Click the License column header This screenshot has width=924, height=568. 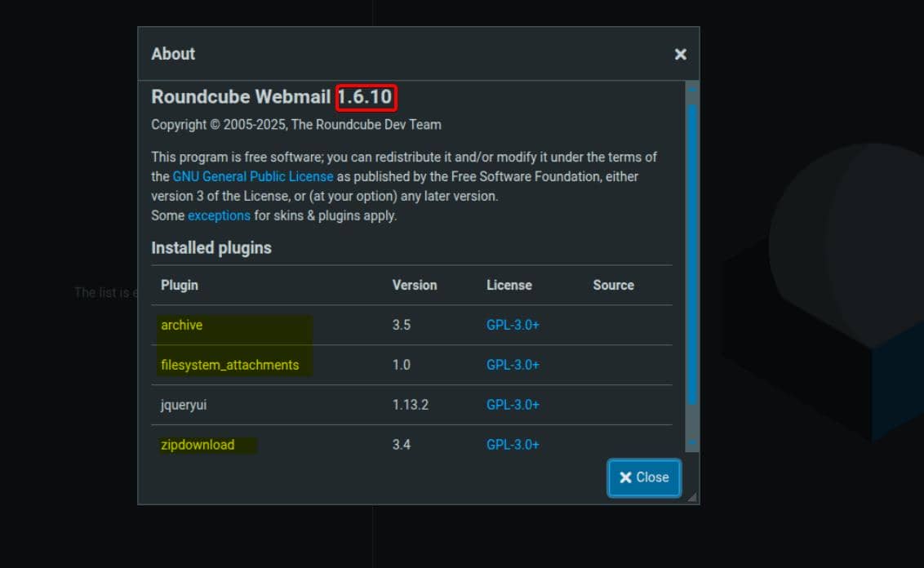pos(509,285)
